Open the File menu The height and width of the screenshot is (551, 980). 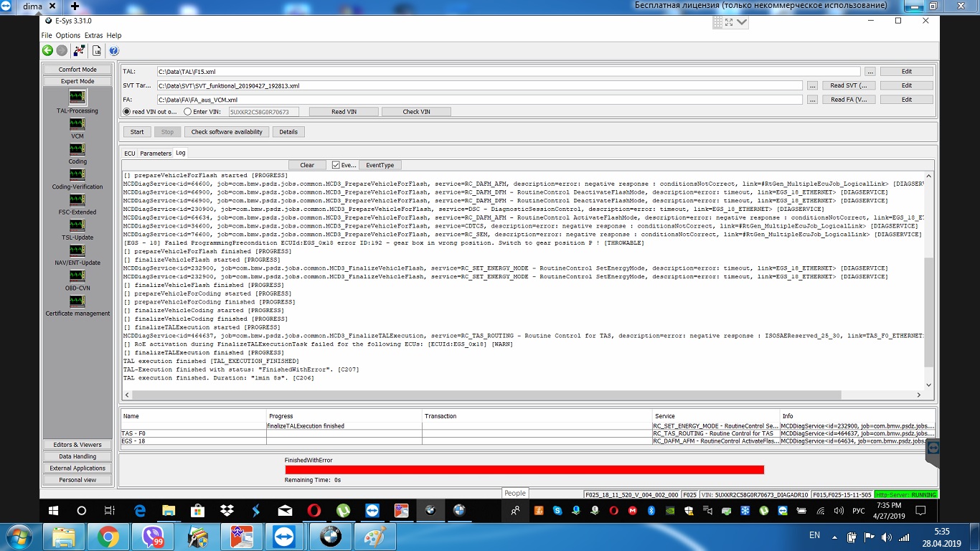pos(47,35)
